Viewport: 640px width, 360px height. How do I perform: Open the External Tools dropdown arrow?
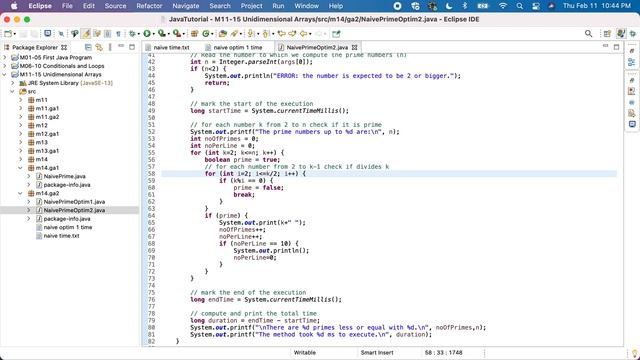(x=184, y=34)
